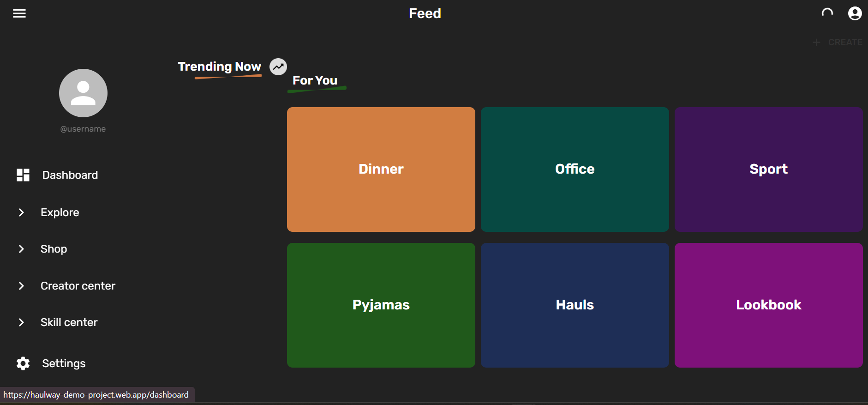The width and height of the screenshot is (868, 405).
Task: Switch to the Trending Now tab
Action: pos(220,67)
